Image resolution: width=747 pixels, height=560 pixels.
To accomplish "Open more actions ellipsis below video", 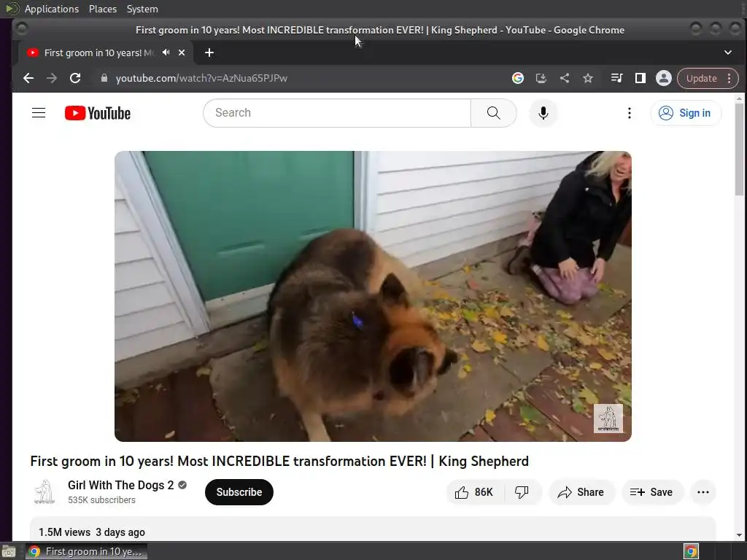I will click(703, 492).
